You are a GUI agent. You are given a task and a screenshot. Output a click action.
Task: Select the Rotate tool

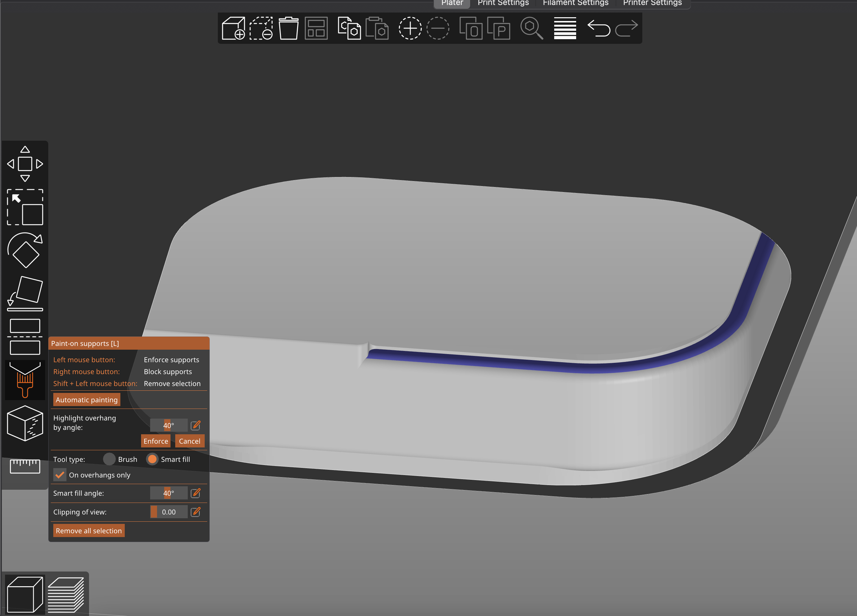tap(25, 250)
